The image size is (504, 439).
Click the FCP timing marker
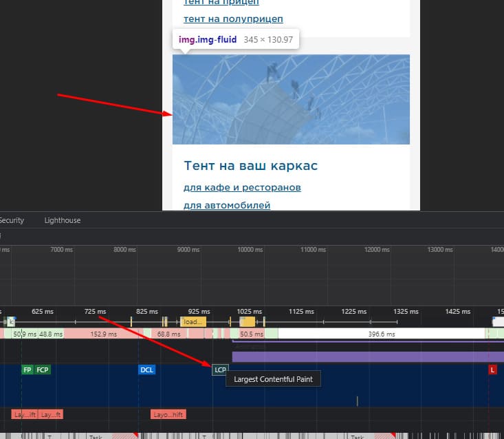click(43, 370)
